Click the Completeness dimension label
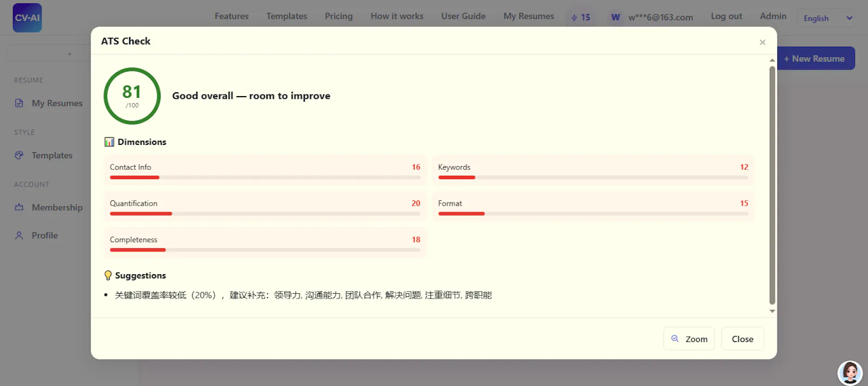 133,239
